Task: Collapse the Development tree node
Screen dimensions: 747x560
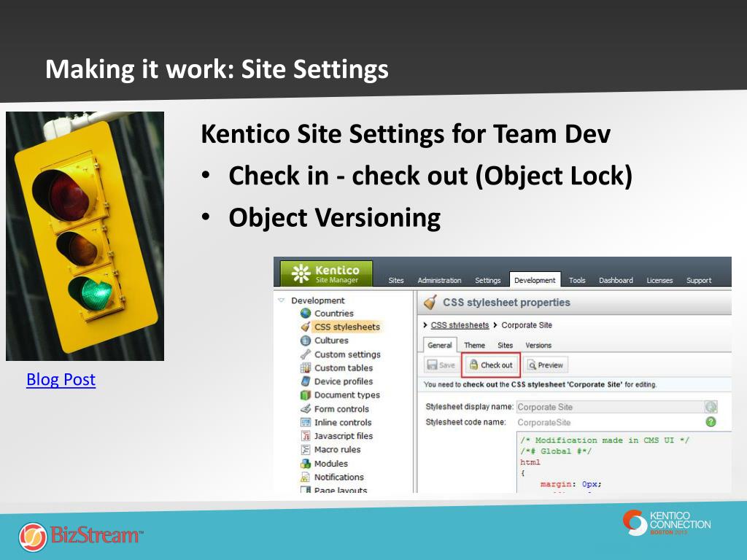Action: click(281, 300)
